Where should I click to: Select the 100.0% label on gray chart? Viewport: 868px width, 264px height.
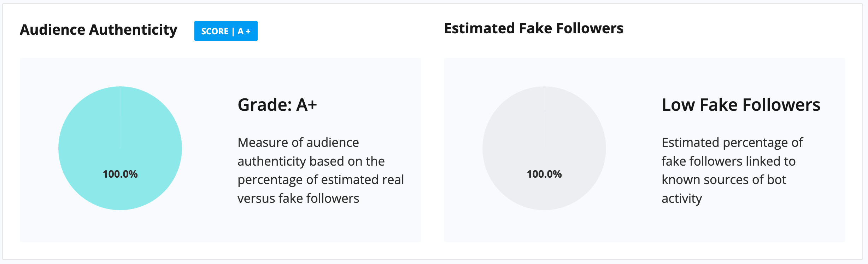point(544,174)
